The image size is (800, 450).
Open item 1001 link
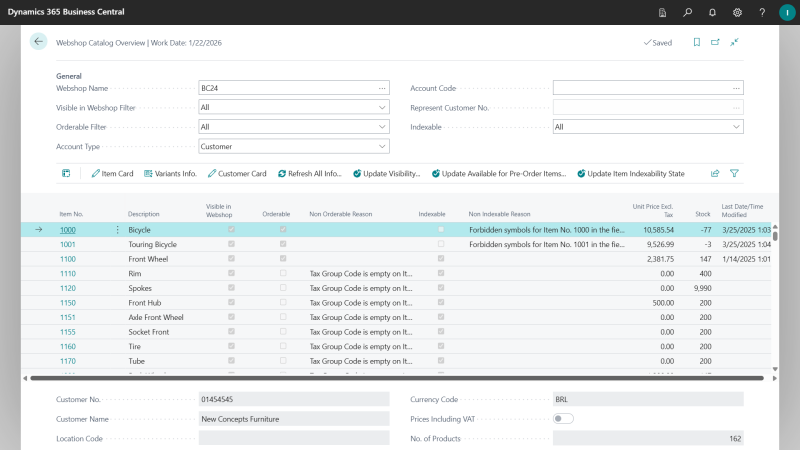tap(67, 244)
